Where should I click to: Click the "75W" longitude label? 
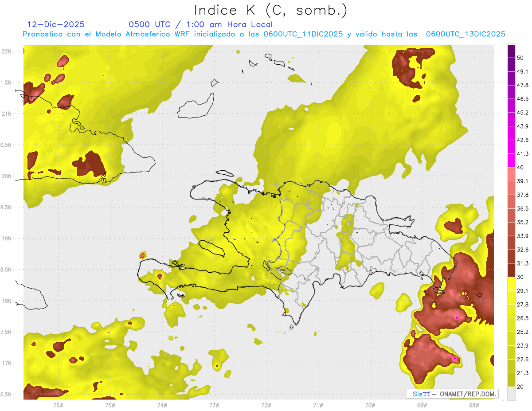pos(110,405)
